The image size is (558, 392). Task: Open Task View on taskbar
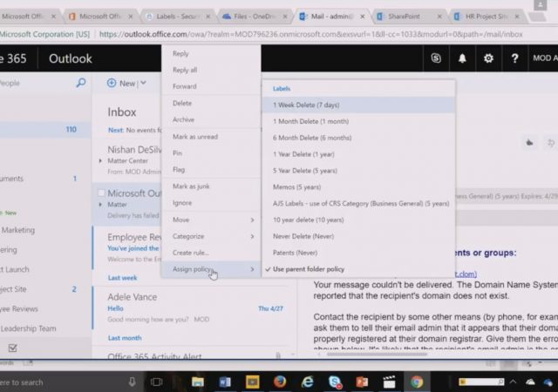(x=156, y=382)
